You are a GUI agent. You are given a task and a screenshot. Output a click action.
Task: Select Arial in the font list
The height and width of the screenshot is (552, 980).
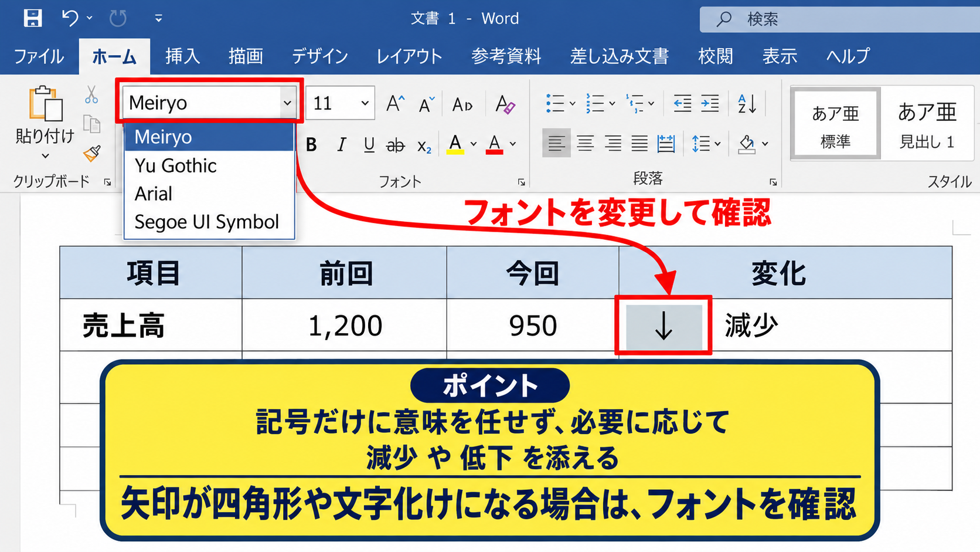tap(209, 194)
